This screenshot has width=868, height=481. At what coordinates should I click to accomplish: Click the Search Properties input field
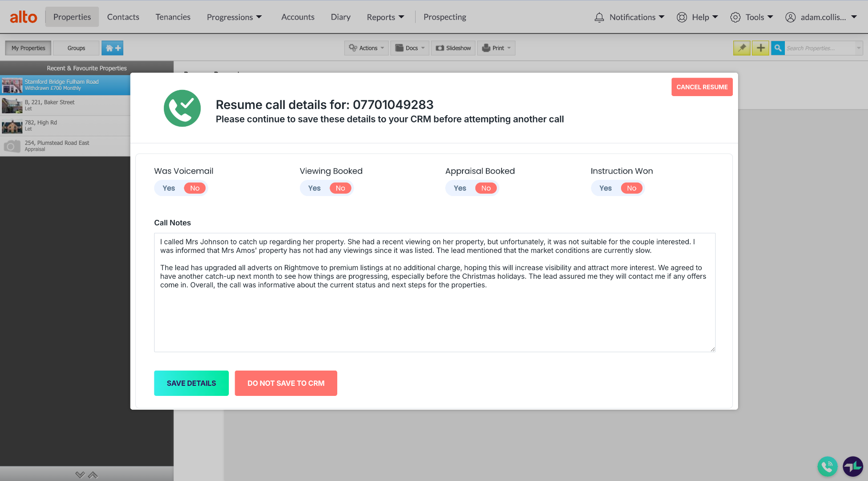(x=820, y=48)
